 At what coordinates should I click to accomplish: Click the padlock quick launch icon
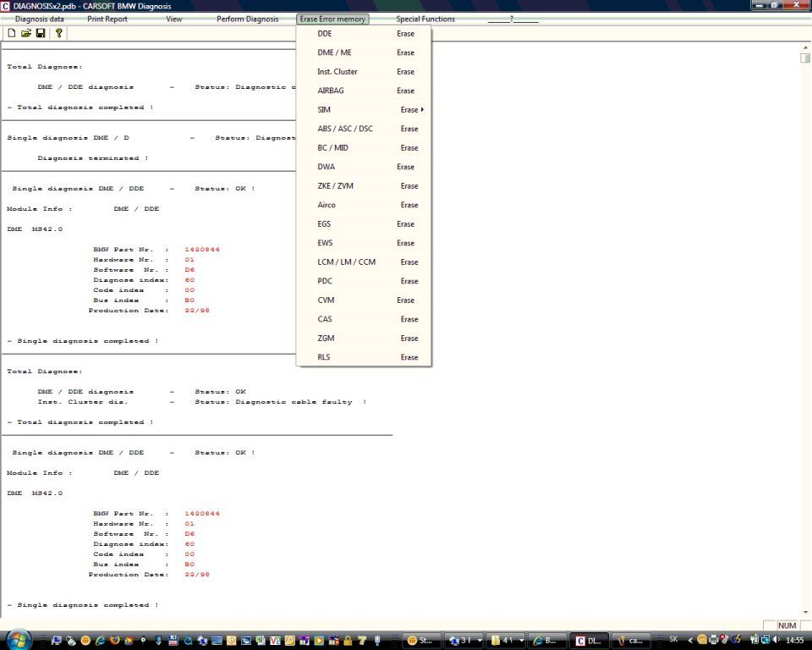pos(348,641)
